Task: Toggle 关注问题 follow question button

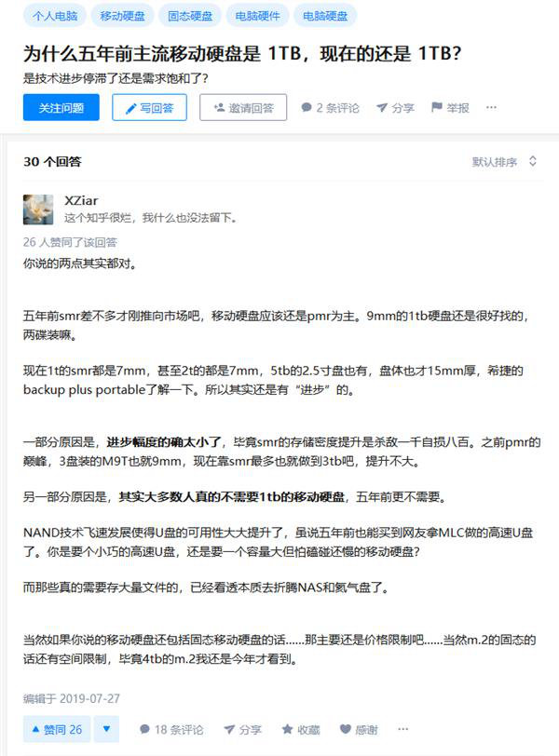Action: tap(61, 107)
